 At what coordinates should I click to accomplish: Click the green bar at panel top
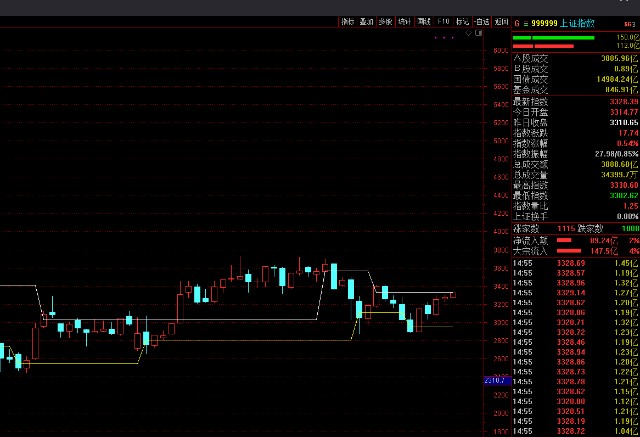click(x=553, y=37)
